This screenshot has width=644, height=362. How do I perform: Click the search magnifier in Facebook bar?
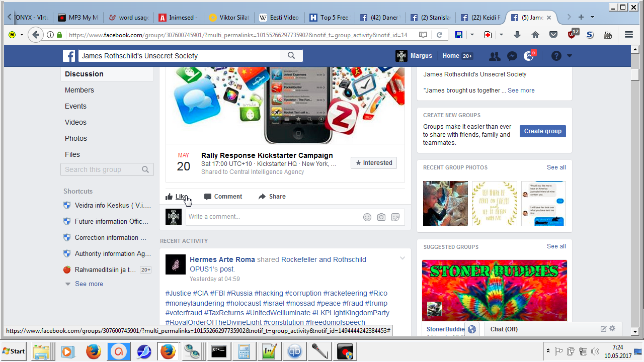click(x=291, y=56)
